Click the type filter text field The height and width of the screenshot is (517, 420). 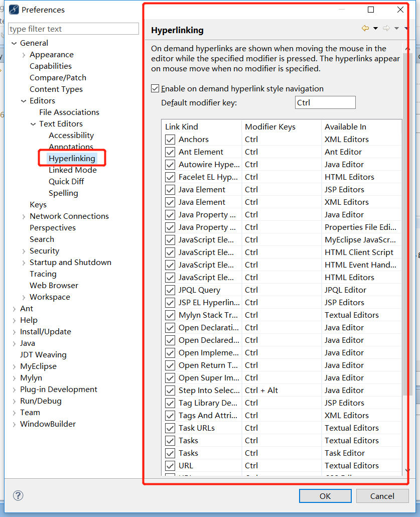point(74,29)
